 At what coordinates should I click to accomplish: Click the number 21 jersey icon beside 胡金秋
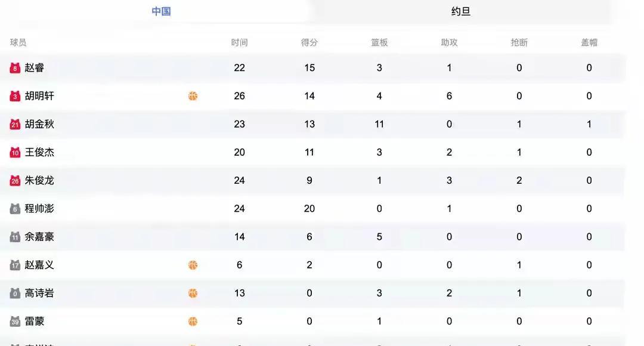[x=16, y=125]
